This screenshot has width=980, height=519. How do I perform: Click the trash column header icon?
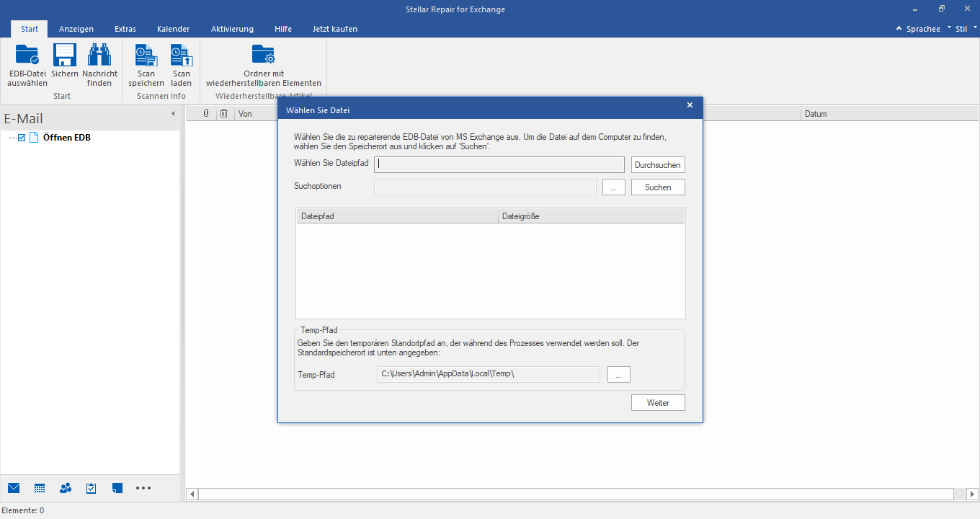(224, 113)
